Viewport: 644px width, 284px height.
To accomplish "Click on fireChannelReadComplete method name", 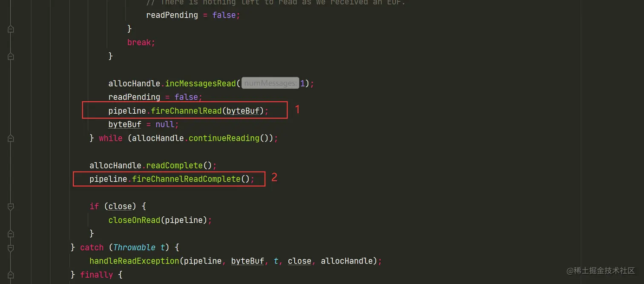I will [186, 179].
